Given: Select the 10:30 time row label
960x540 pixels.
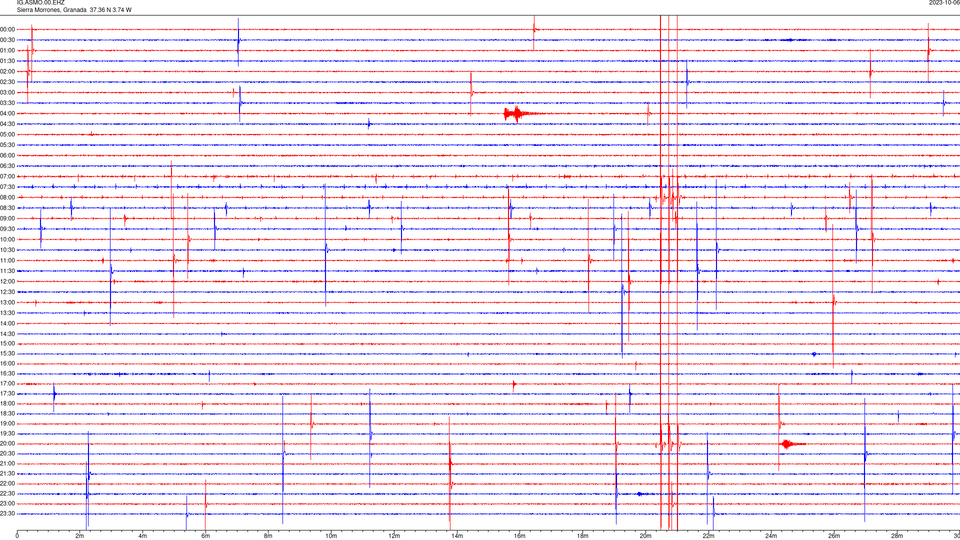Looking at the screenshot, I should point(7,250).
